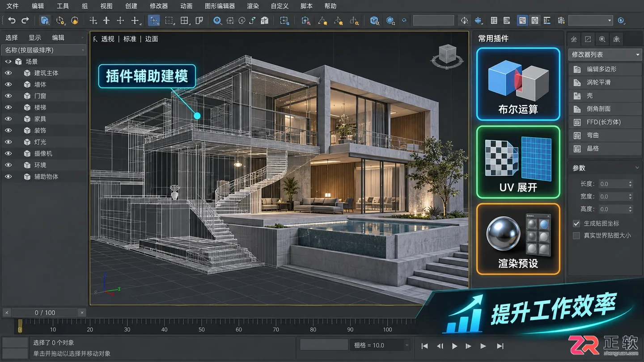Jump to the first frame of the animation
This screenshot has width=644, height=362.
coord(424,346)
